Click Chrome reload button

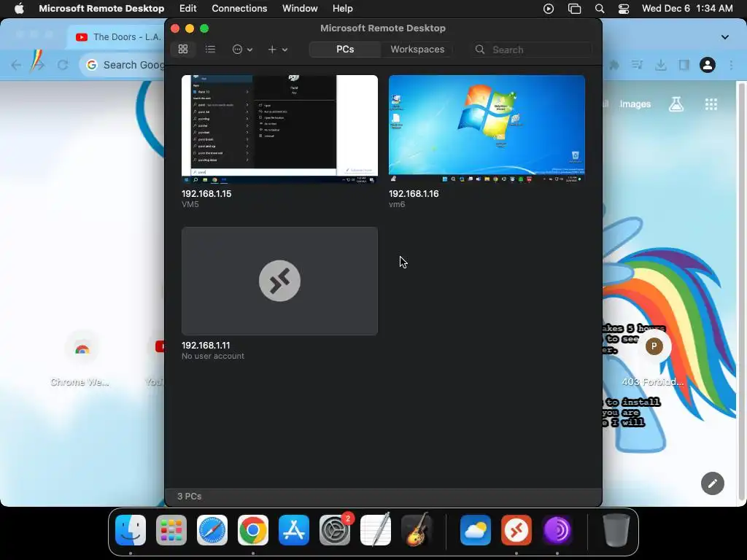[x=63, y=65]
